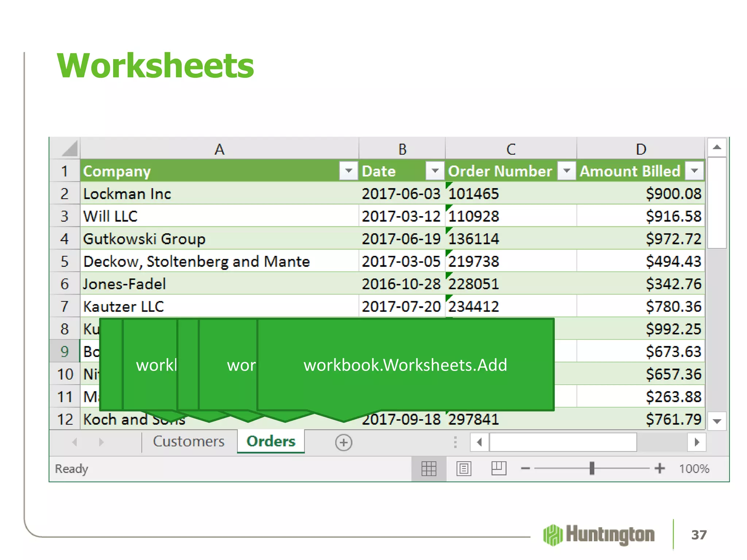Click the $992.25 amount cell
747x560 pixels.
tap(641, 329)
